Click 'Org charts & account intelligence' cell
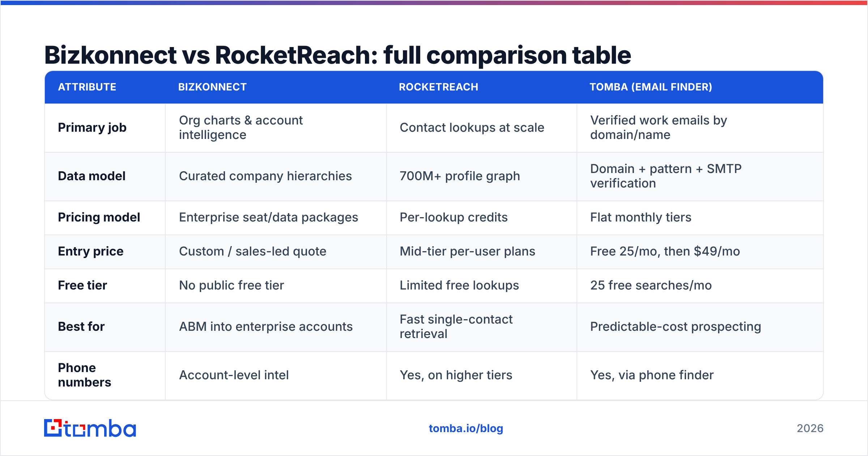Image resolution: width=868 pixels, height=456 pixels. tap(276, 128)
